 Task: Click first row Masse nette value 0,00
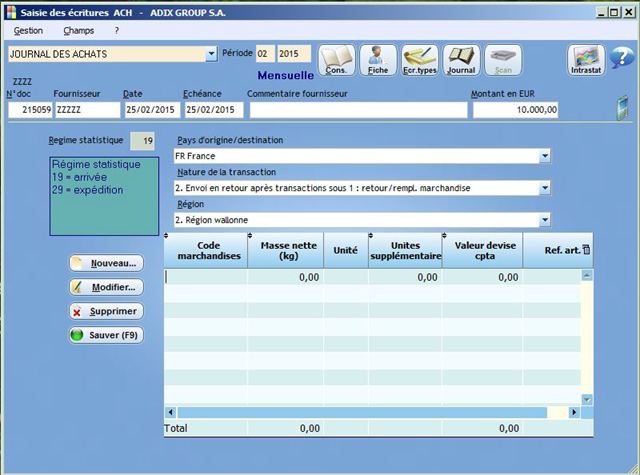point(309,277)
